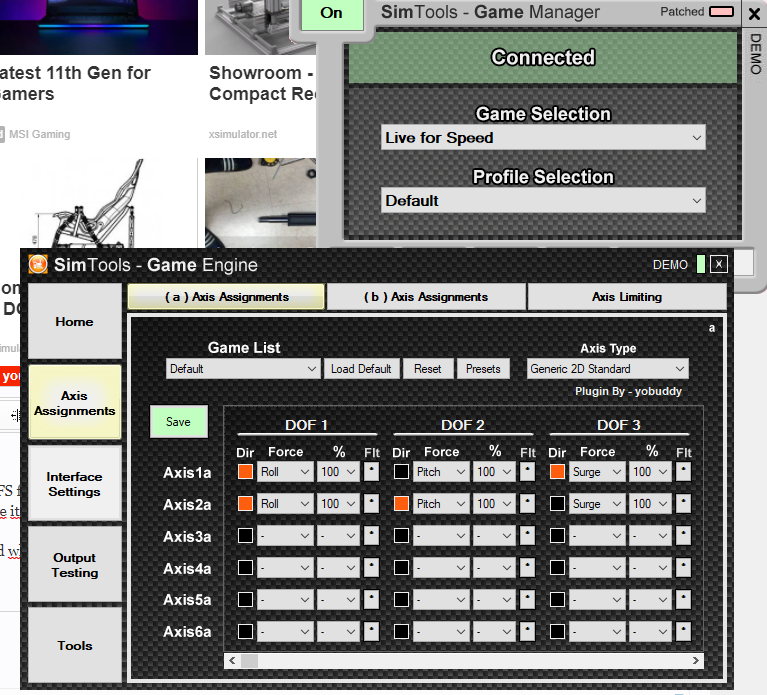Toggle Axis1a DOF 2 direction box

401,471
